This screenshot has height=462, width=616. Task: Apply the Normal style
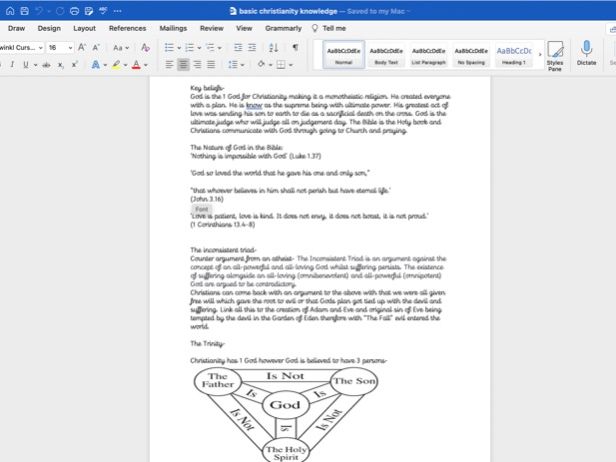coord(344,55)
